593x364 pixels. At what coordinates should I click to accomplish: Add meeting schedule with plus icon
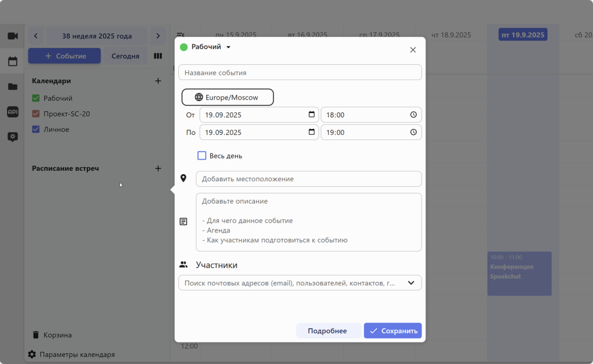click(x=158, y=168)
